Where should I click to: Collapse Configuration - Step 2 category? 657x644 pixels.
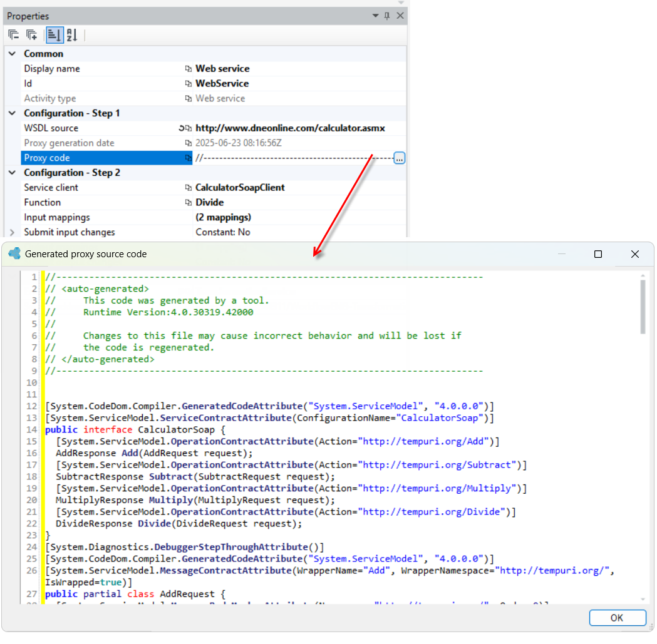[12, 173]
